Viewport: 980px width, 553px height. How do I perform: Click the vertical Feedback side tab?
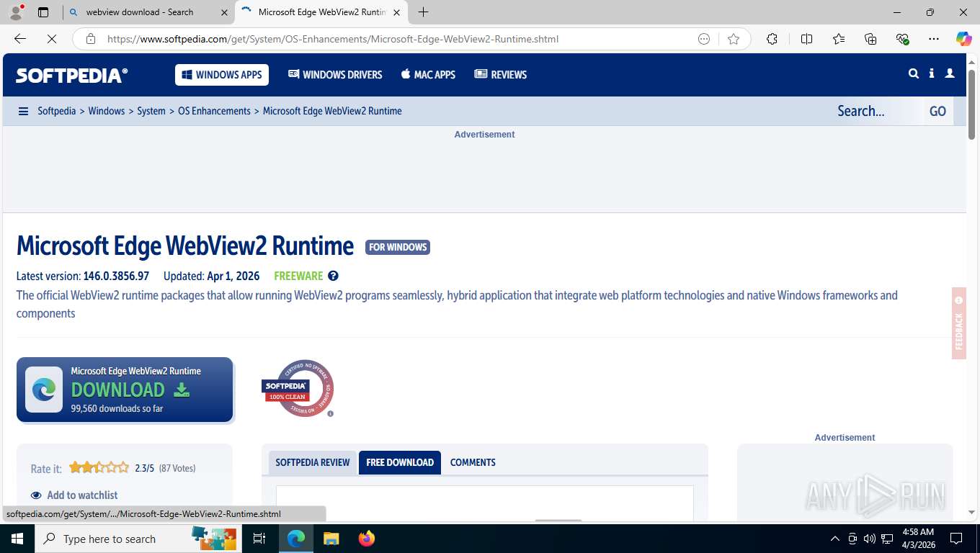(958, 323)
